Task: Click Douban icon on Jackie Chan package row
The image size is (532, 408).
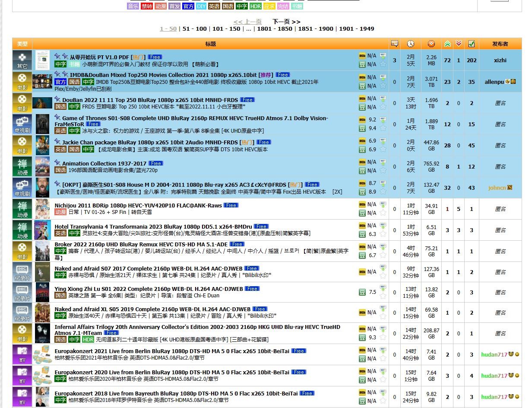Action: 362,149
